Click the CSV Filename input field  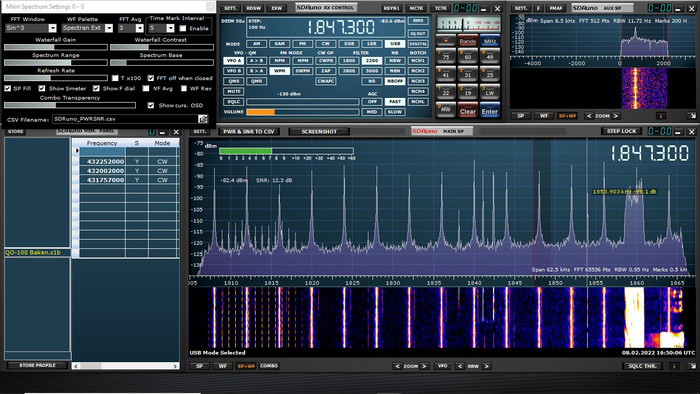(x=125, y=119)
